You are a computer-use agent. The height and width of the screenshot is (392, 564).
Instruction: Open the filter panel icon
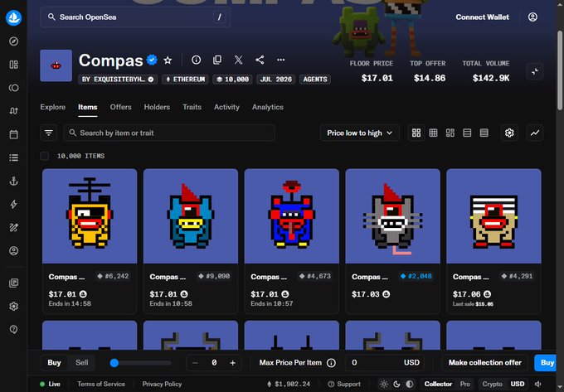49,133
